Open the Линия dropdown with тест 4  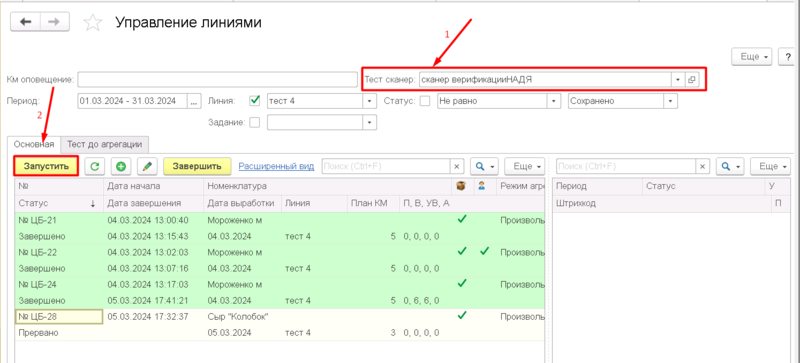[x=370, y=101]
